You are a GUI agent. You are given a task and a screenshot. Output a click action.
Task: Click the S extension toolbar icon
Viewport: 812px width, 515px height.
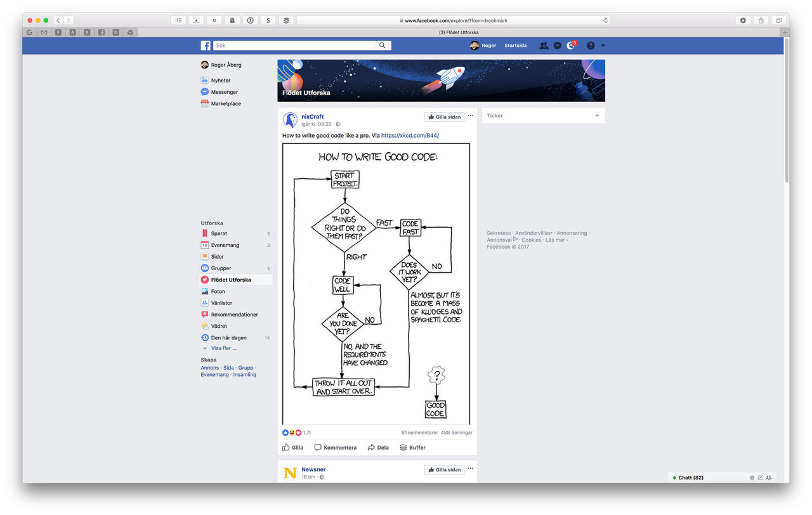[x=268, y=20]
